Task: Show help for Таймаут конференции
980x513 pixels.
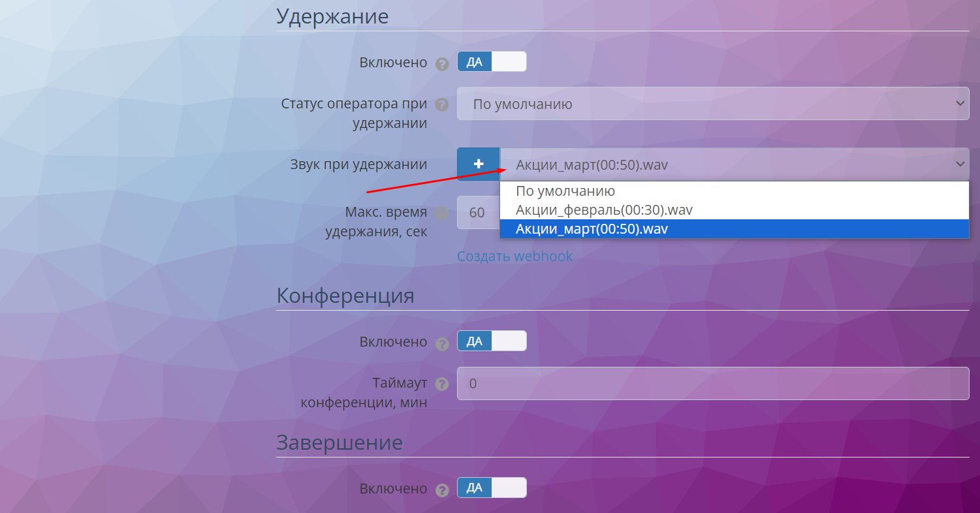Action: pyautogui.click(x=442, y=384)
